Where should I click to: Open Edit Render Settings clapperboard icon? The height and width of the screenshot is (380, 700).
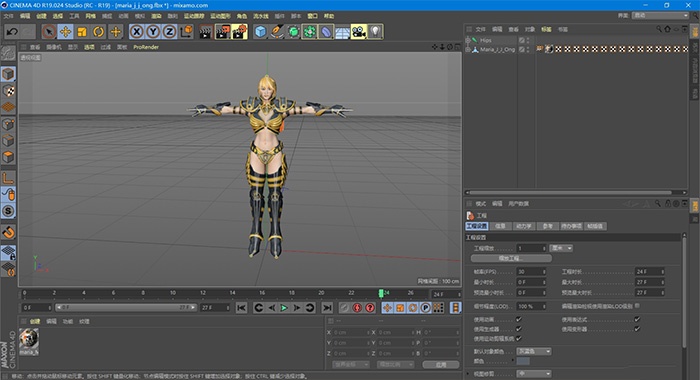(x=240, y=32)
